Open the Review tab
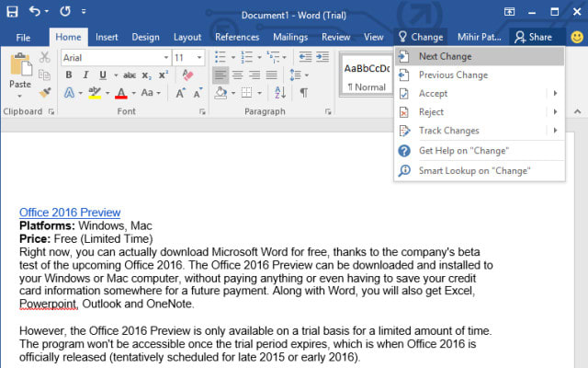Screen dimensions: 588x368 tap(335, 37)
